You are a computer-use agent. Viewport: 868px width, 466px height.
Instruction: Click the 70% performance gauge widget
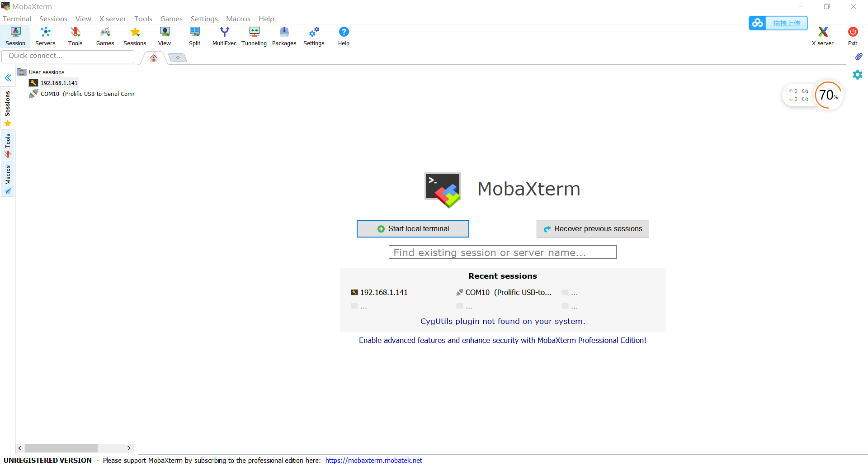(828, 95)
